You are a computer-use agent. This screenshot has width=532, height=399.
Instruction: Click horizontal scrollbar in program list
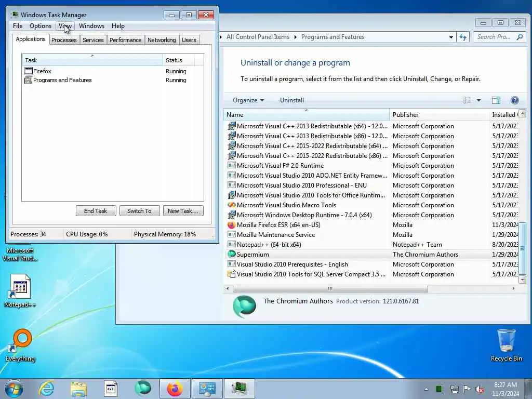[x=330, y=288]
